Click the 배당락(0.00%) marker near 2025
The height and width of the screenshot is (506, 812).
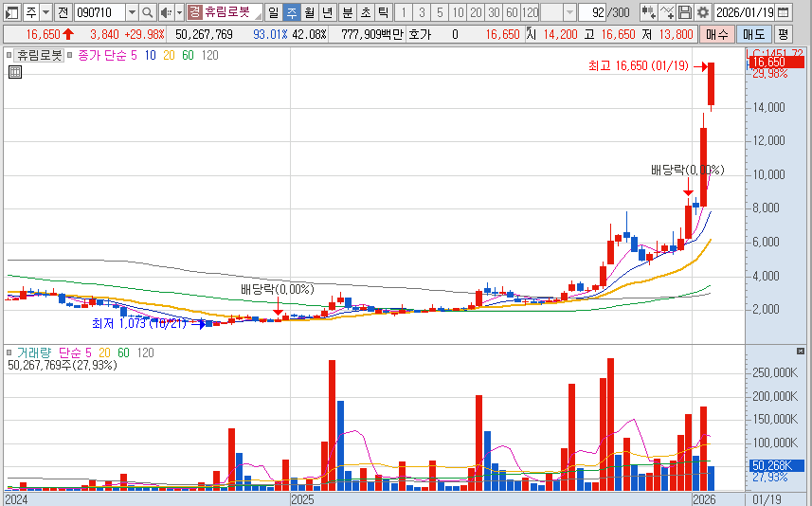pos(277,289)
